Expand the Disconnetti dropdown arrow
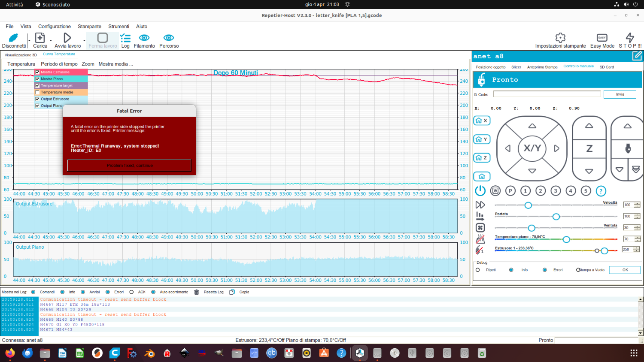644x362 pixels. 29,41
